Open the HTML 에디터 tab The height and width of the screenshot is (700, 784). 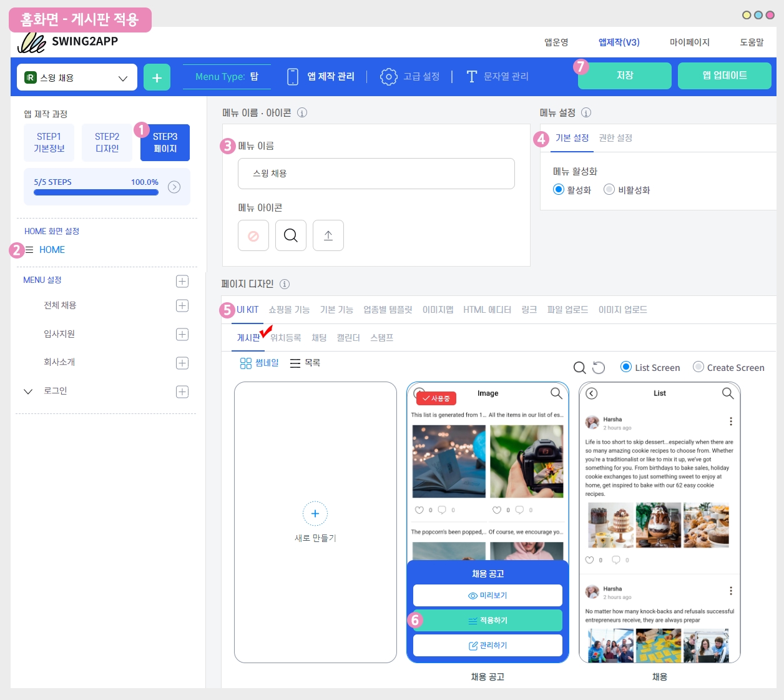[487, 310]
